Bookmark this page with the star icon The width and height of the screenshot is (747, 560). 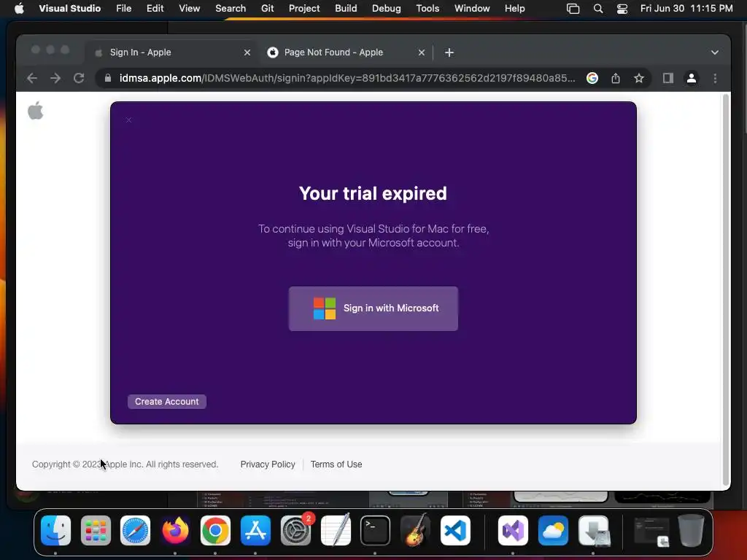pyautogui.click(x=639, y=78)
